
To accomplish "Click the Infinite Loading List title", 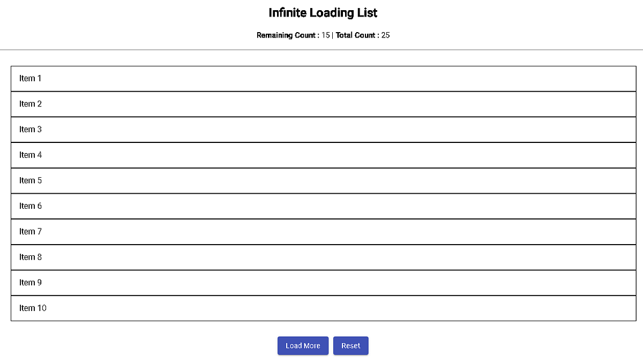I will pos(323,12).
